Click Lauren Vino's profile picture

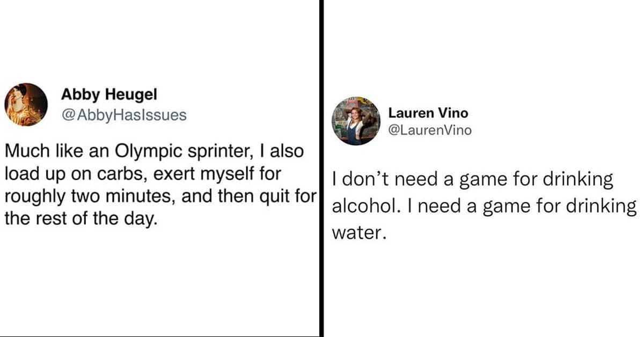pyautogui.click(x=352, y=121)
